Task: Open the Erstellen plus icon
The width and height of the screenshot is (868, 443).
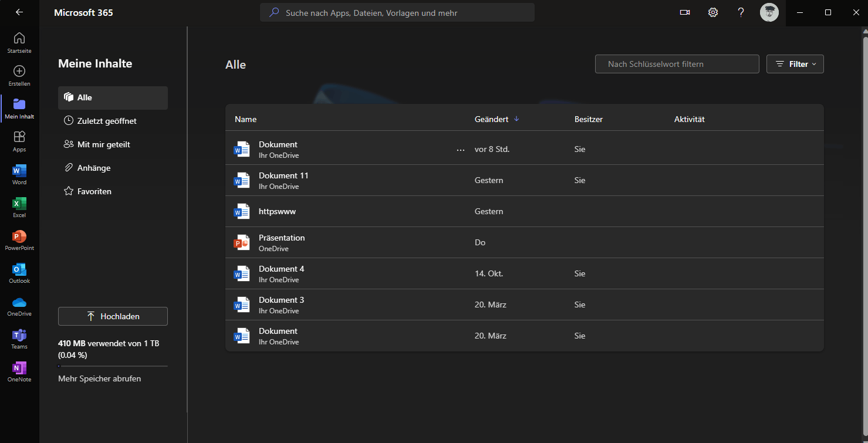Action: pos(19,71)
